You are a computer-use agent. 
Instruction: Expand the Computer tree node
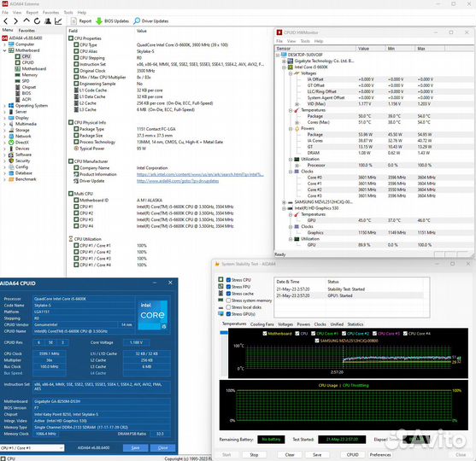click(4, 44)
